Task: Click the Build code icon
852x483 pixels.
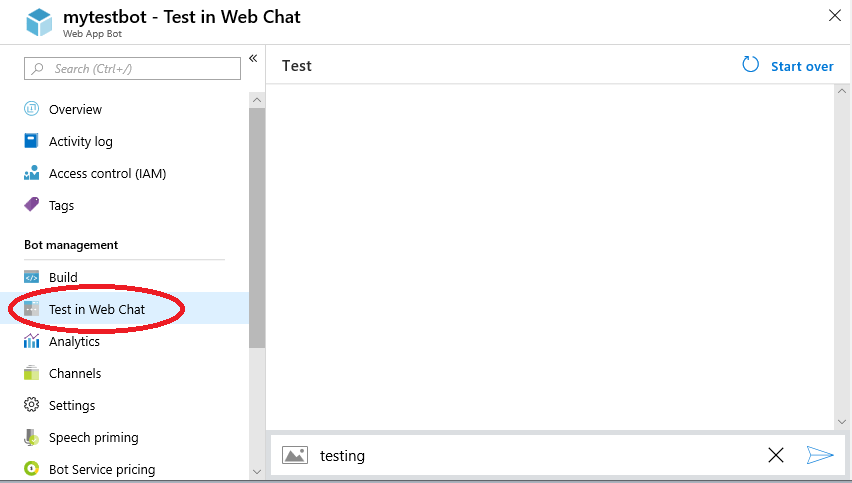Action: coord(31,277)
